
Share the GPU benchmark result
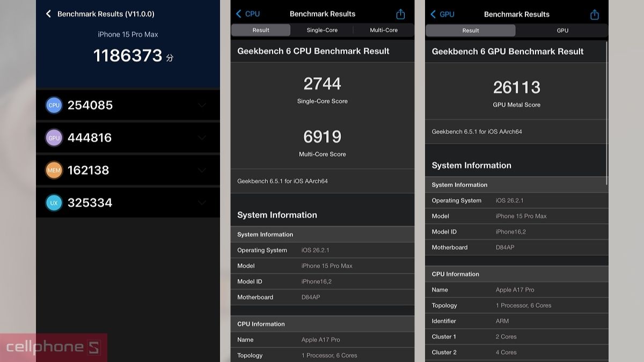pyautogui.click(x=595, y=14)
